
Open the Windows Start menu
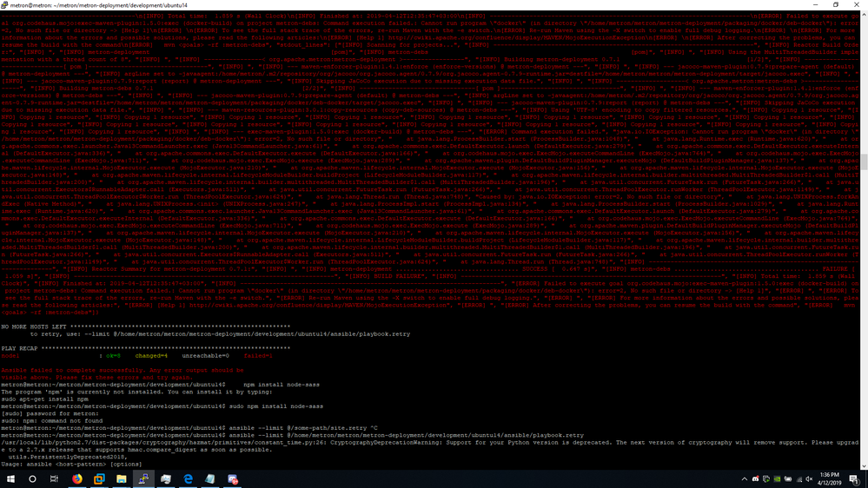pos(10,479)
